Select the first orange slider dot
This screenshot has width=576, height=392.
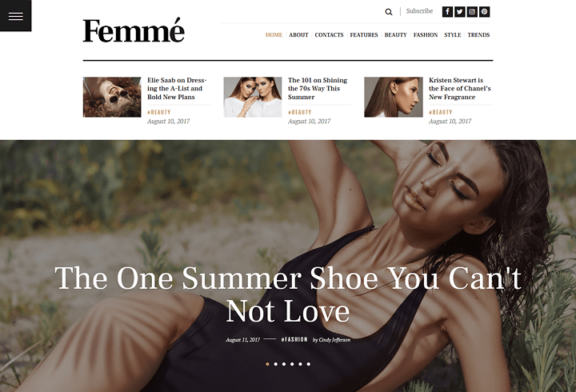tap(267, 364)
